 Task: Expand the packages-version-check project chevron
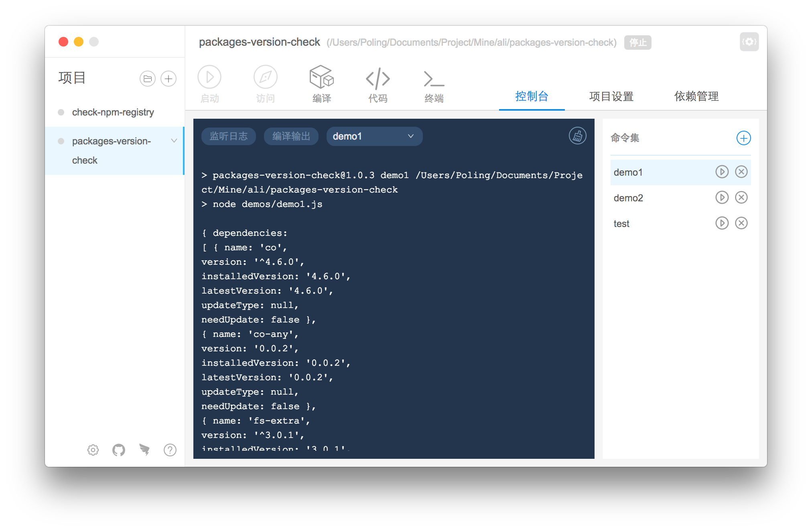click(x=174, y=141)
